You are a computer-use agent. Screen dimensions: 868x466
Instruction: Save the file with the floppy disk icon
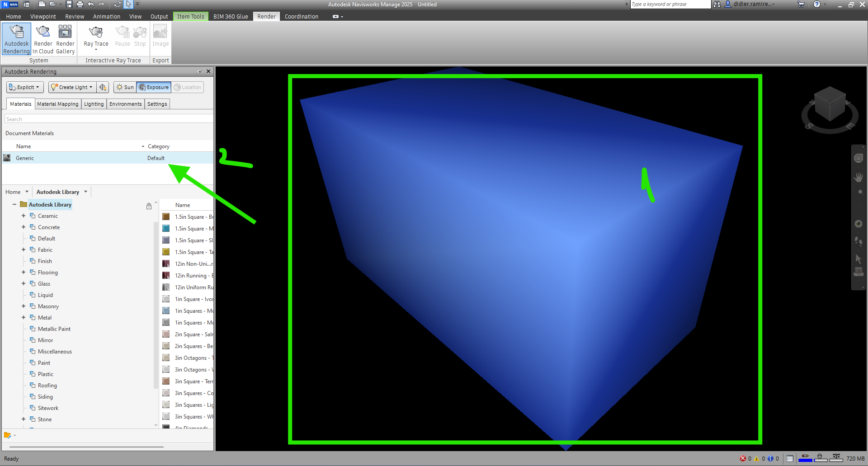[69, 4]
